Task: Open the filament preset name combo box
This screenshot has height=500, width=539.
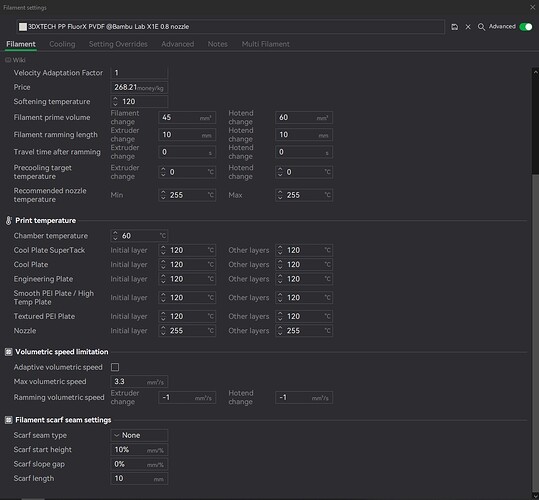Action: click(x=230, y=27)
